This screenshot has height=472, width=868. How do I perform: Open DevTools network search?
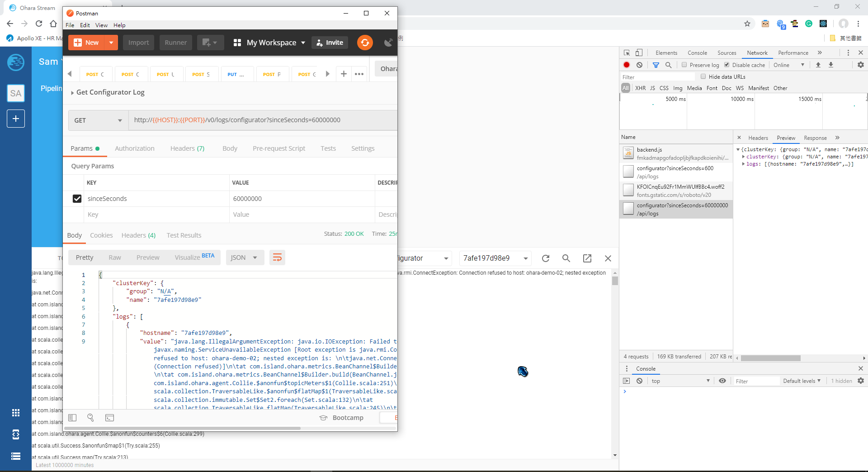669,65
